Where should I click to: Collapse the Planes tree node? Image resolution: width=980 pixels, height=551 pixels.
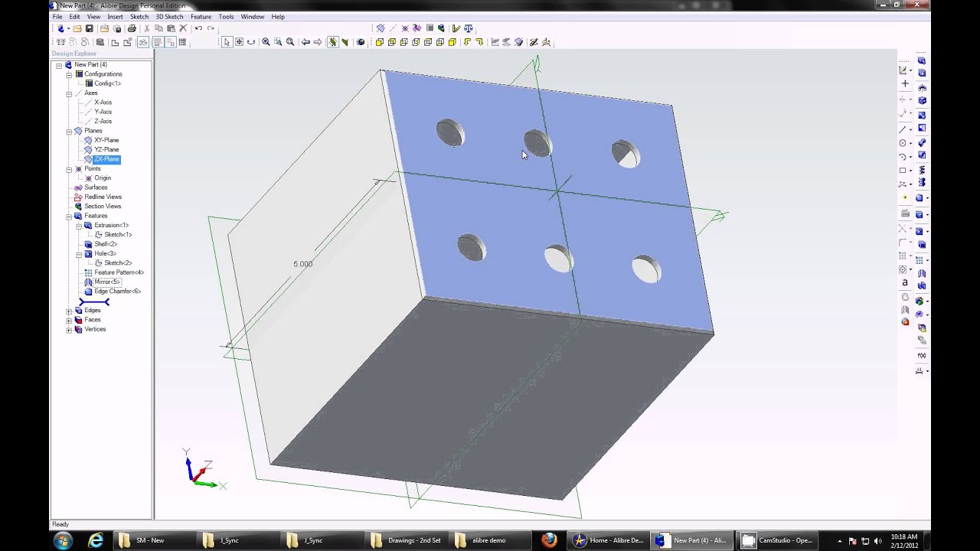[x=69, y=131]
